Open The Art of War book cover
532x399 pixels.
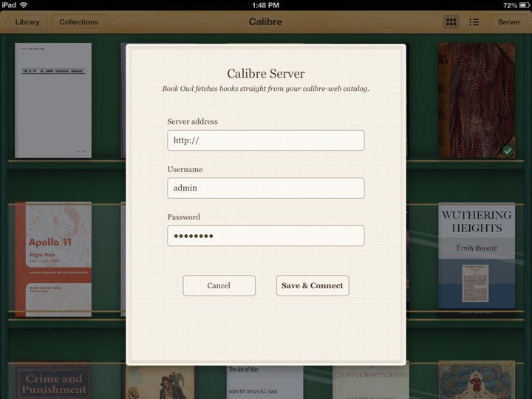265,382
